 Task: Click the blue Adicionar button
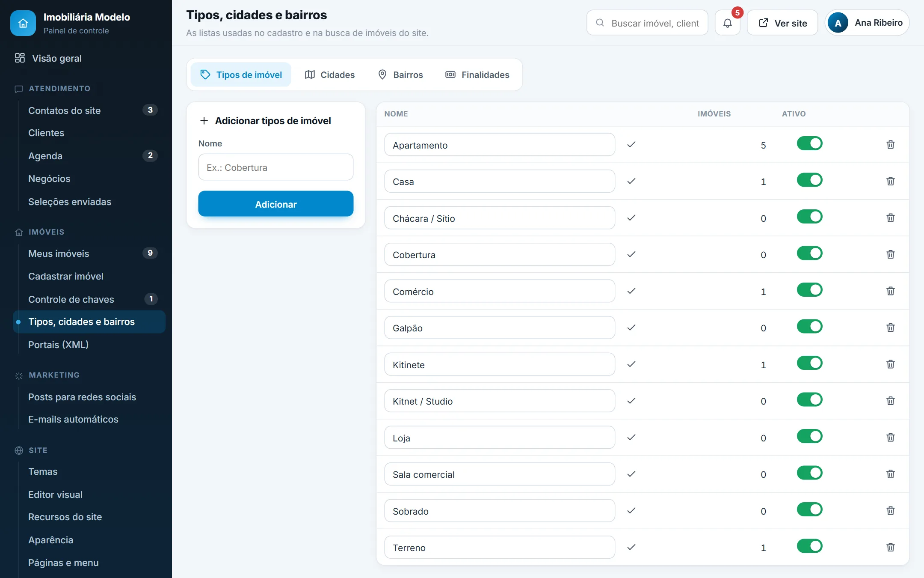(276, 204)
